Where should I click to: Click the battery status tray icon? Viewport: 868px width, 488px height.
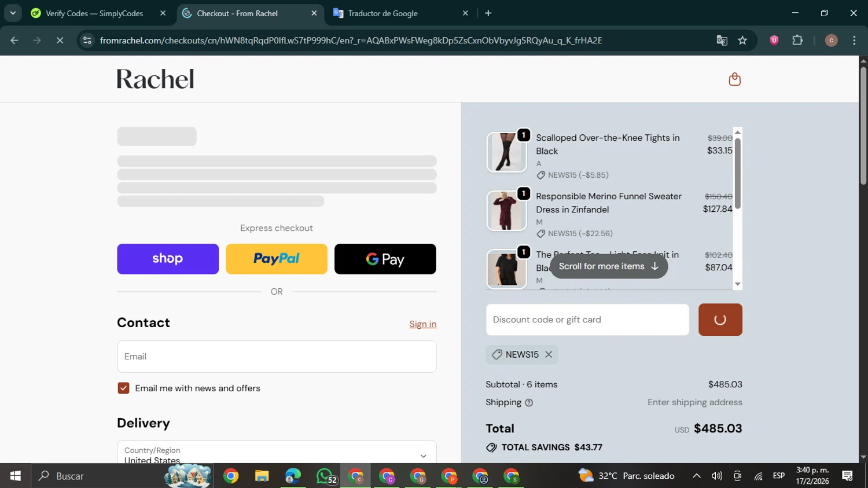point(737,476)
